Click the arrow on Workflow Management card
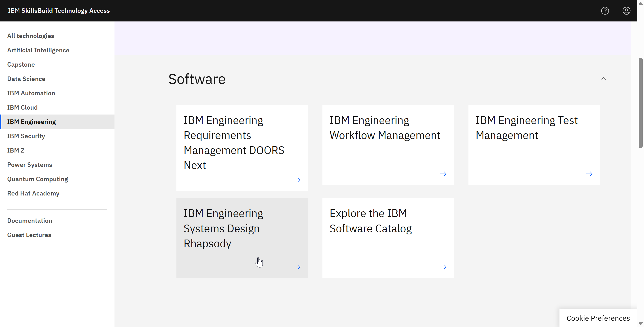This screenshot has width=644, height=327. click(x=443, y=174)
